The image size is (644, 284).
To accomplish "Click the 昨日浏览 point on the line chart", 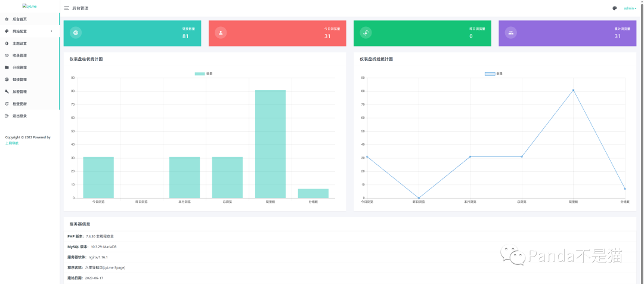I will [x=419, y=198].
